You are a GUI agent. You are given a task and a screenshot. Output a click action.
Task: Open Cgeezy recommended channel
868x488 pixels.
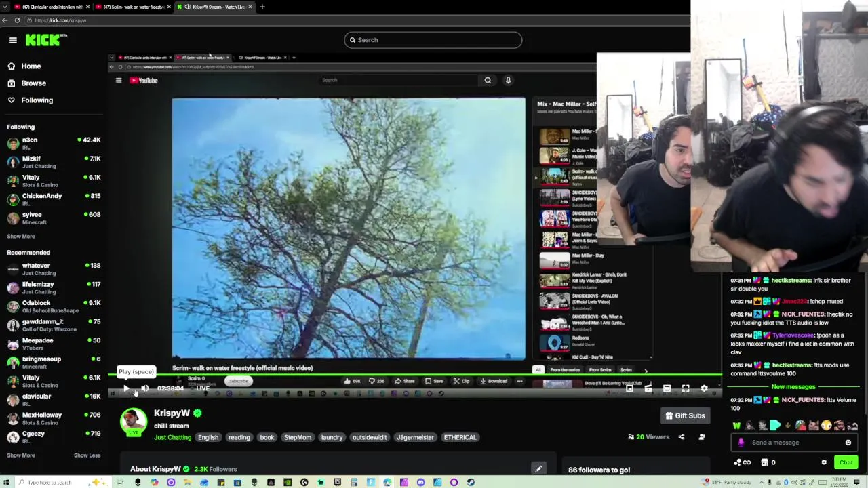(53, 437)
